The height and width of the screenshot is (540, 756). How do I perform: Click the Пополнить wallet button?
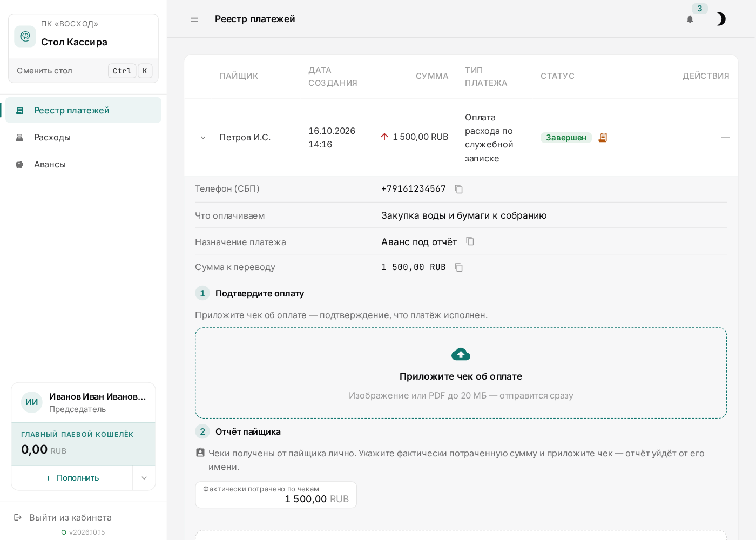(72, 478)
